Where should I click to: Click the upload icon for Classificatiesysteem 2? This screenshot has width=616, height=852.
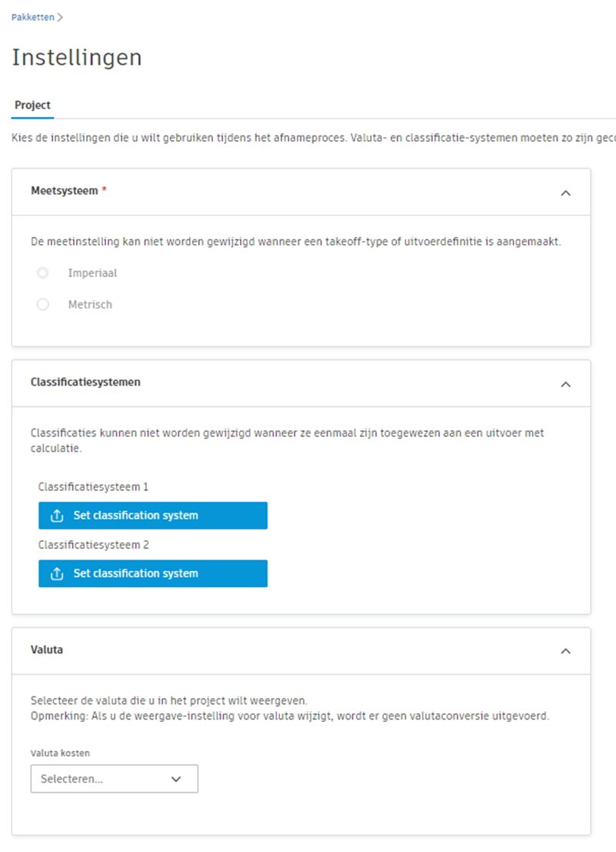coord(56,573)
